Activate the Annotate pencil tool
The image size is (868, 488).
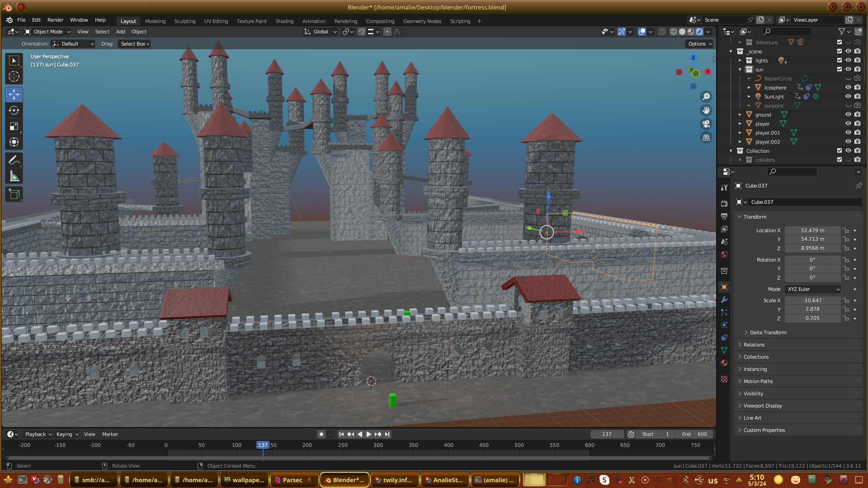pos(14,160)
